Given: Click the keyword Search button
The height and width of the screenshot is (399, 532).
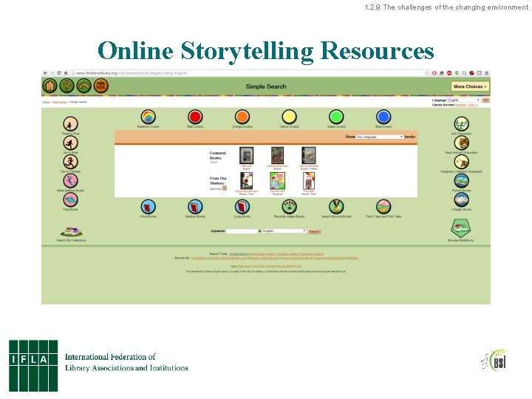Looking at the screenshot, I should click(314, 231).
